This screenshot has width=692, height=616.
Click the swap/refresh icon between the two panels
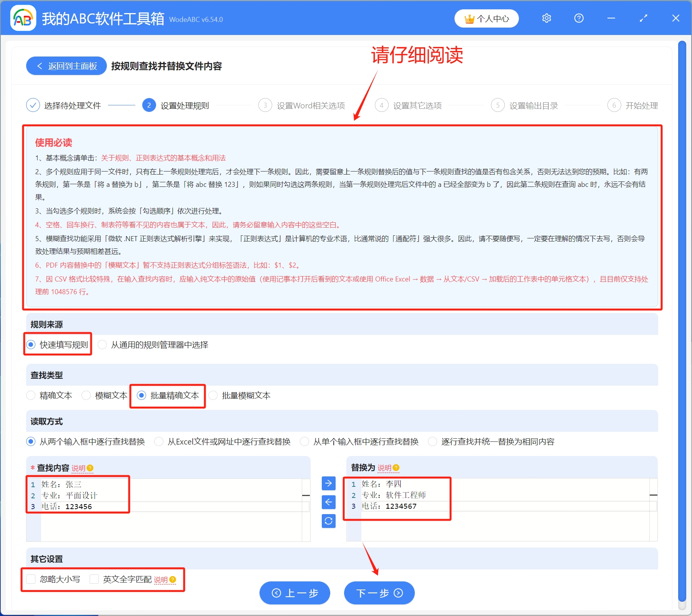(328, 521)
